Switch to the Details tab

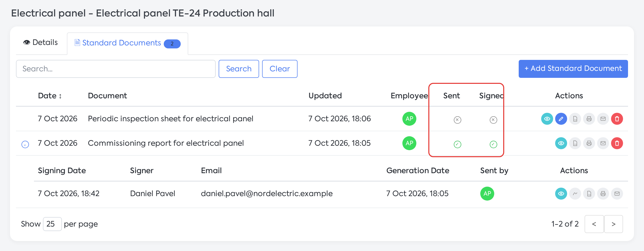click(x=40, y=42)
